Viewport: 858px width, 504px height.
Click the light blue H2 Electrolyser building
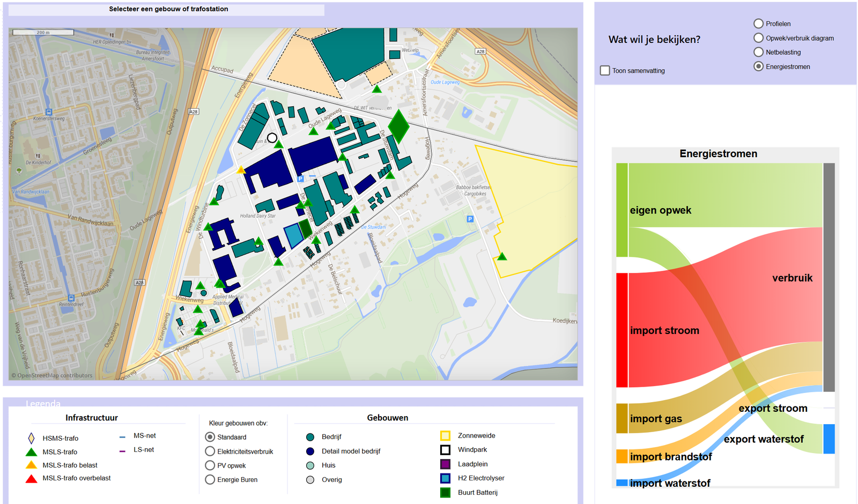pyautogui.click(x=293, y=235)
